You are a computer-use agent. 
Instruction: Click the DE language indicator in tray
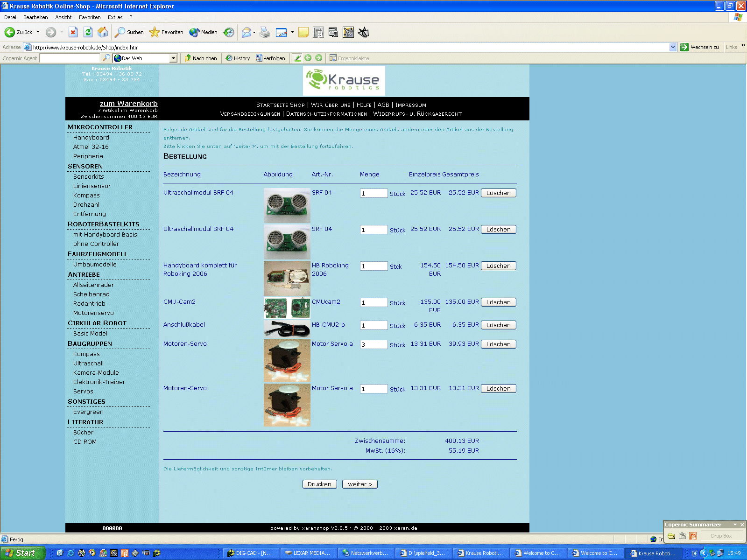[x=694, y=553]
